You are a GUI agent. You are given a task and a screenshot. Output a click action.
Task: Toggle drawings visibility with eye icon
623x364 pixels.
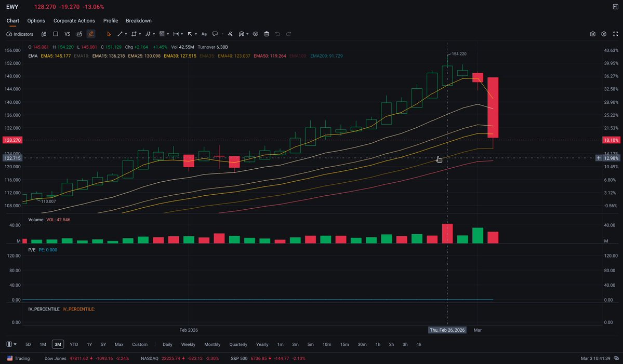click(x=256, y=34)
